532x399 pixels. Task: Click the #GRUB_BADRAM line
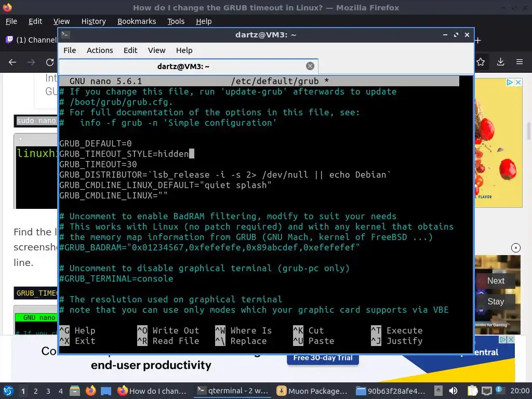click(209, 247)
